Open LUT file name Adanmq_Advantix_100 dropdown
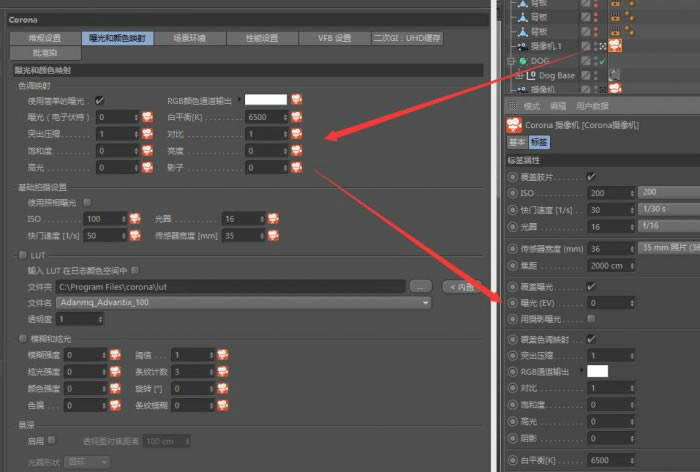Screen dimensions: 700x472 (x=243, y=303)
